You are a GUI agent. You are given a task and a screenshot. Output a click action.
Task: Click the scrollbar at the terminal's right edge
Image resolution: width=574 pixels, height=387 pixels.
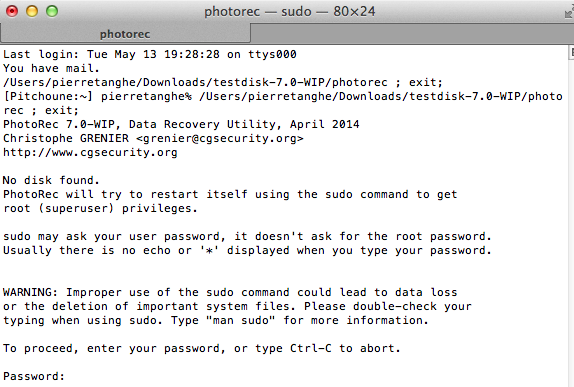pyautogui.click(x=571, y=216)
